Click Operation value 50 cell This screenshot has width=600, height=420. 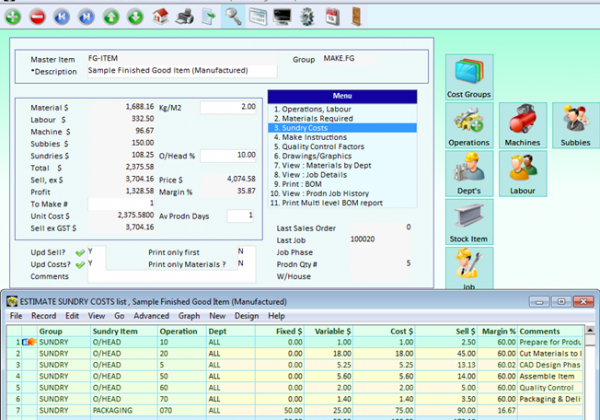182,376
